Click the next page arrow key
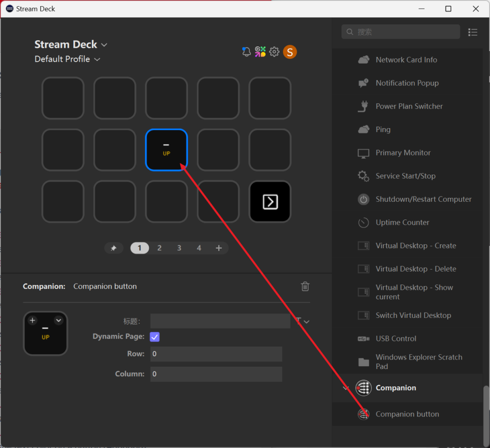The height and width of the screenshot is (448, 490). pos(270,202)
